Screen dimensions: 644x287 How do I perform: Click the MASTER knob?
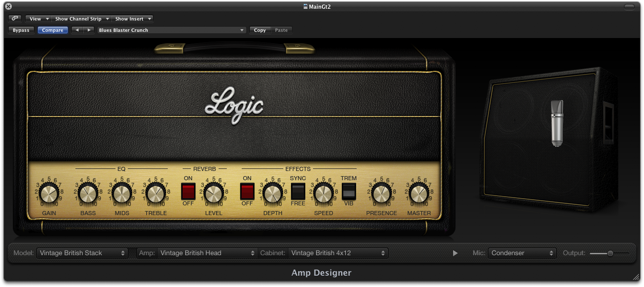point(419,194)
